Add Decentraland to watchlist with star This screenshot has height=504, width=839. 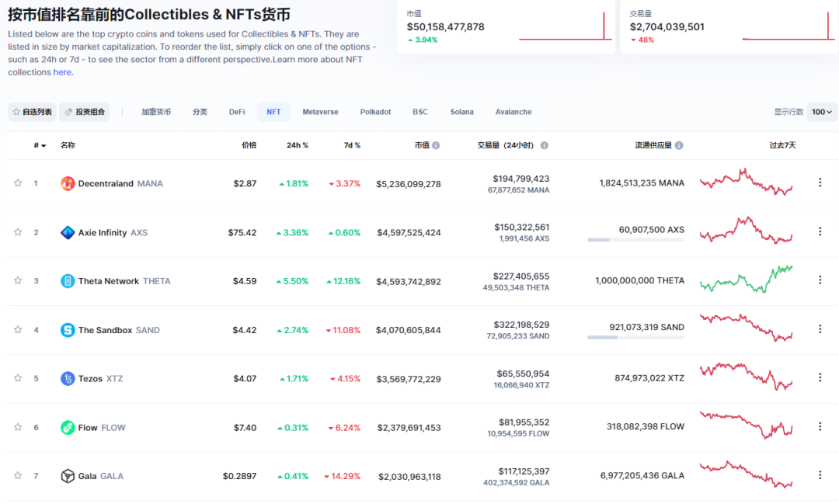18,183
